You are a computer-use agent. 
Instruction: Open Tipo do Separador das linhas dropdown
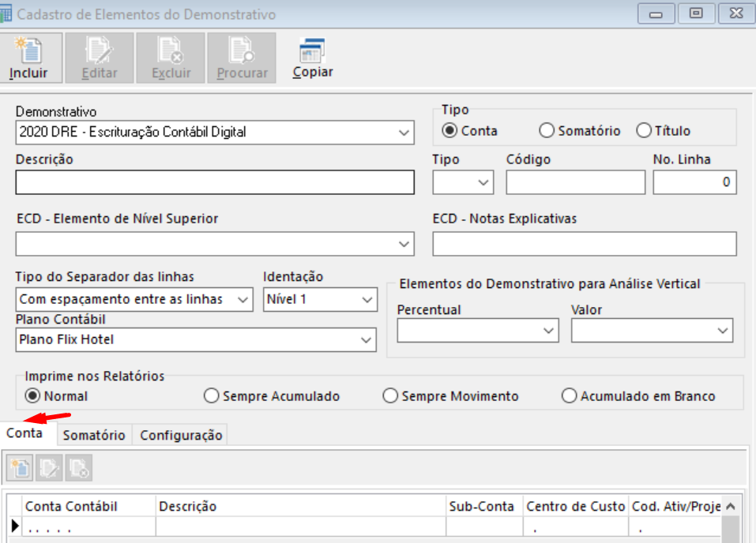pyautogui.click(x=243, y=300)
